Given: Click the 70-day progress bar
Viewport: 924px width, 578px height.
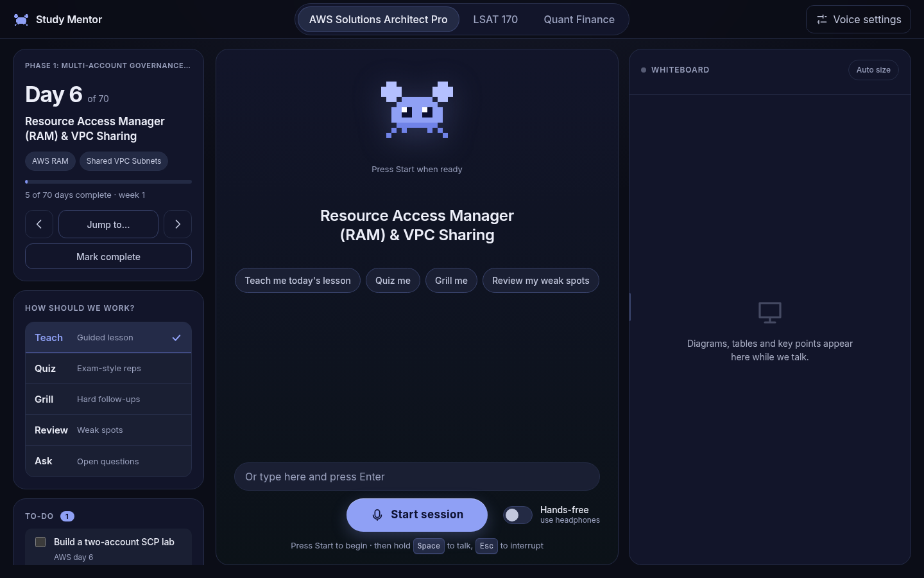Looking at the screenshot, I should (x=108, y=182).
